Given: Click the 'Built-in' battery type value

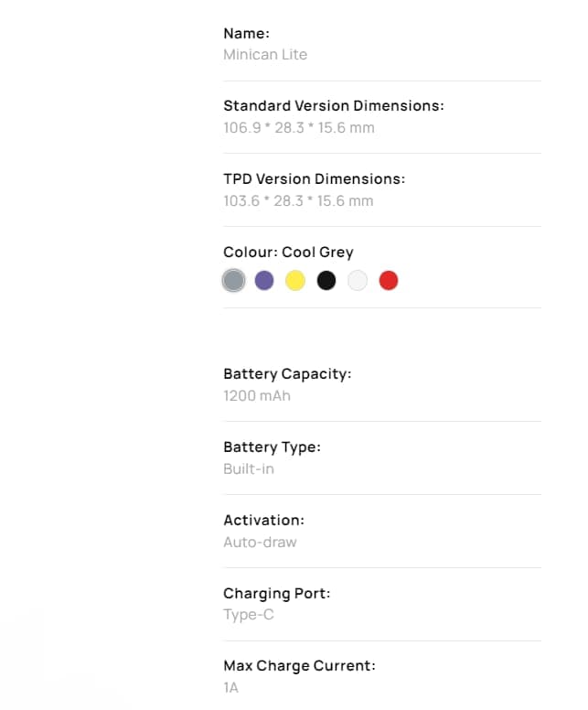Looking at the screenshot, I should [249, 469].
